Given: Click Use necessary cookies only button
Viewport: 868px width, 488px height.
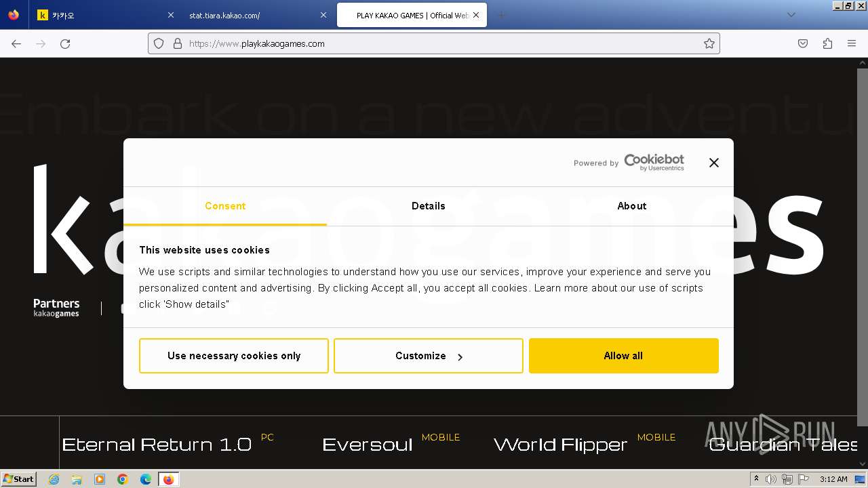Looking at the screenshot, I should pyautogui.click(x=234, y=356).
